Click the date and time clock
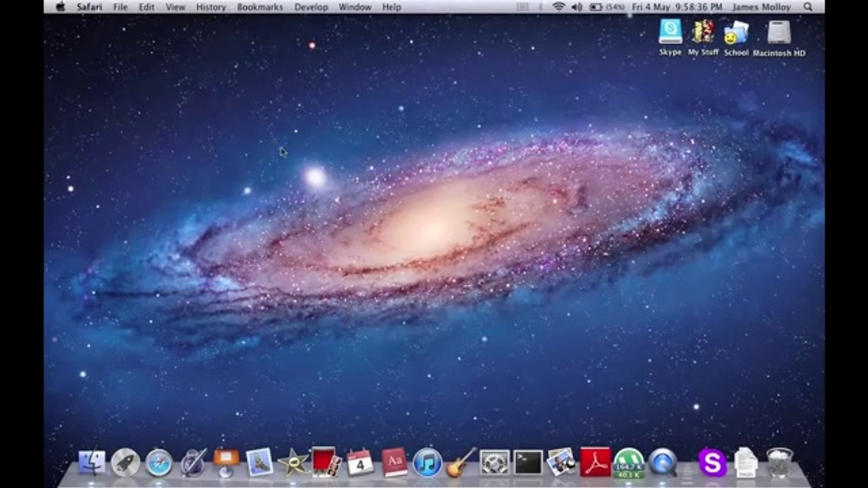This screenshot has height=488, width=868. coord(677,7)
